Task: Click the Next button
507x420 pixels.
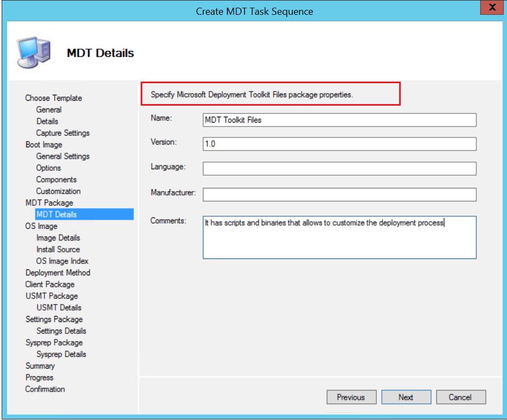Action: coord(406,397)
